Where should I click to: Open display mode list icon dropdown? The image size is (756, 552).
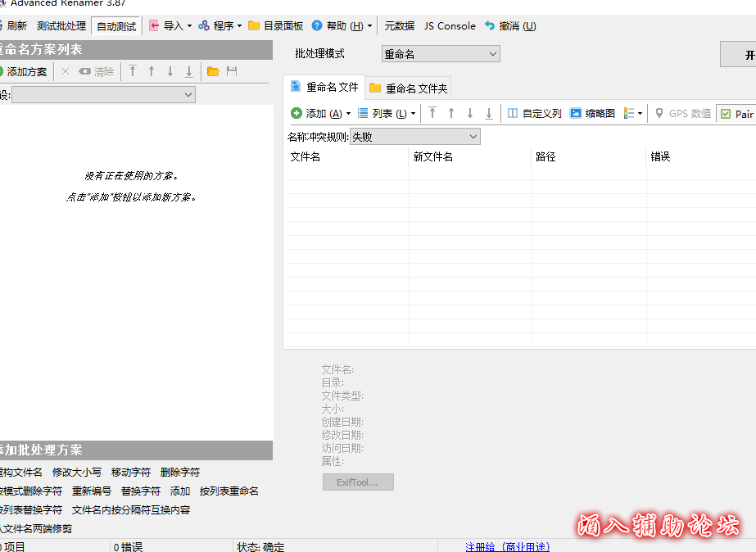(x=633, y=114)
